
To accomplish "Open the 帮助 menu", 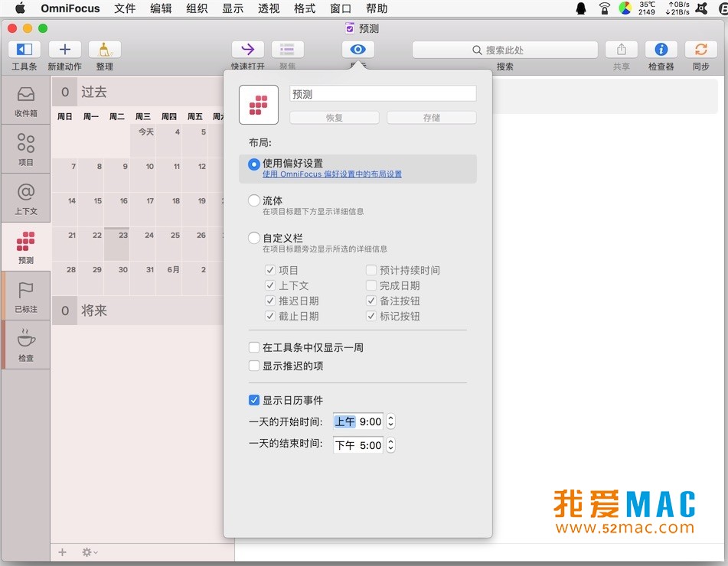I will coord(377,8).
